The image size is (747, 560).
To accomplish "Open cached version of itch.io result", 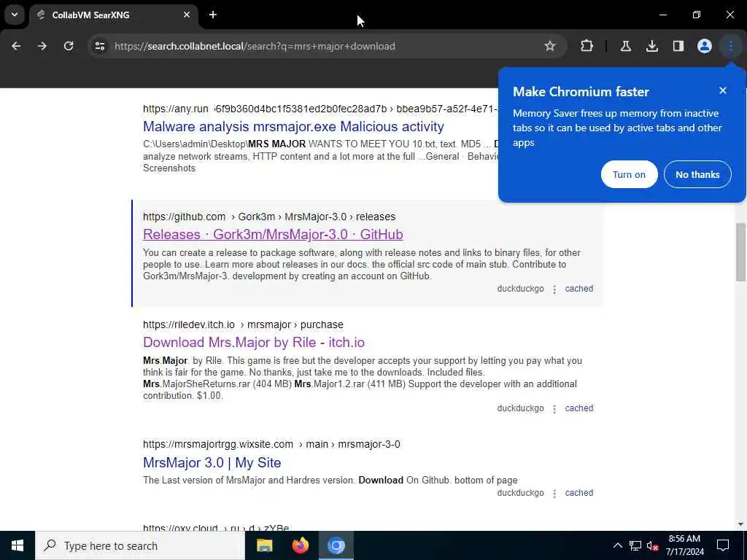I will (x=578, y=408).
